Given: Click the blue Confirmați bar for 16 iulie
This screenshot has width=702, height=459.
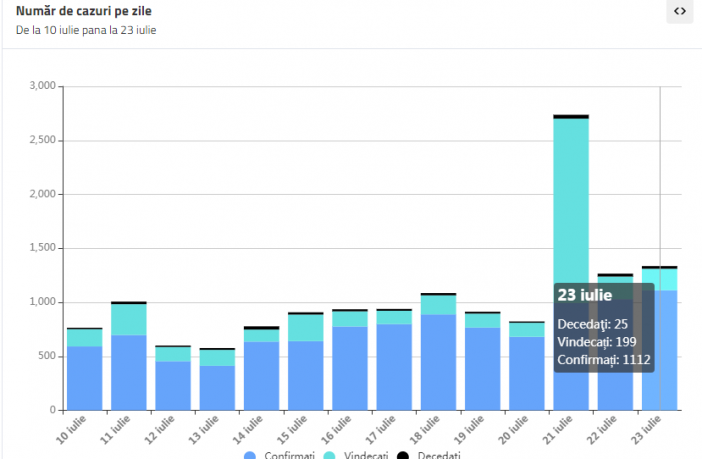Looking at the screenshot, I should (x=350, y=368).
